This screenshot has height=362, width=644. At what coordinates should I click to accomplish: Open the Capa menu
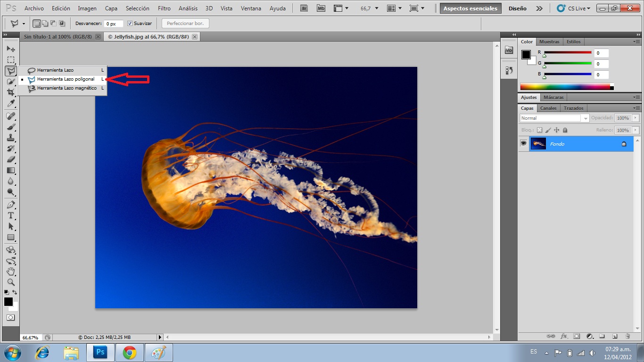pyautogui.click(x=111, y=8)
